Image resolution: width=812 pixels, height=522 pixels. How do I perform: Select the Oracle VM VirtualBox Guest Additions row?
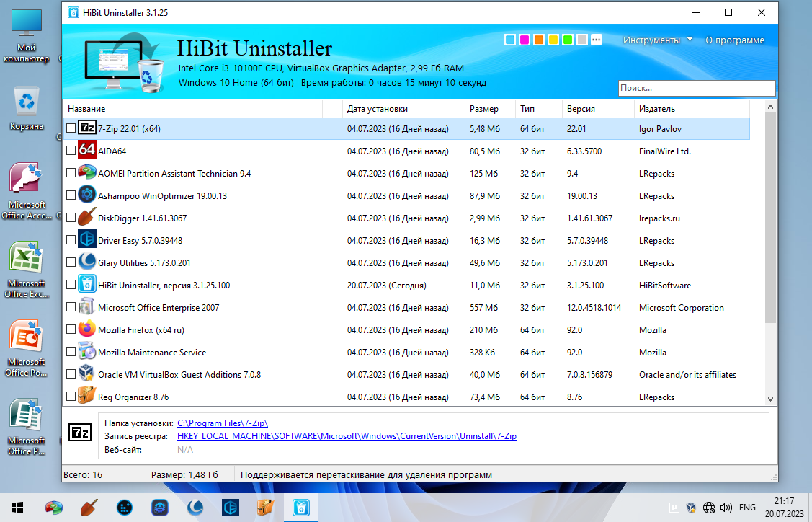click(x=406, y=374)
